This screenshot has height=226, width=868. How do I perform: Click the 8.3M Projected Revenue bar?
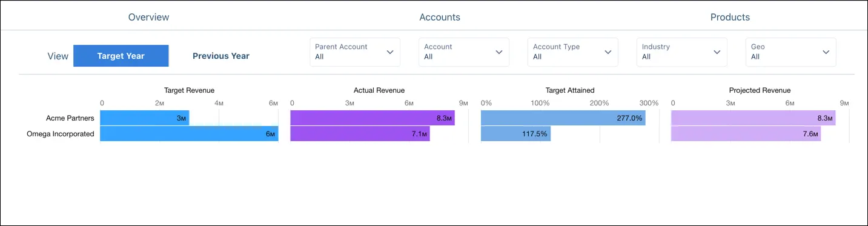point(754,118)
